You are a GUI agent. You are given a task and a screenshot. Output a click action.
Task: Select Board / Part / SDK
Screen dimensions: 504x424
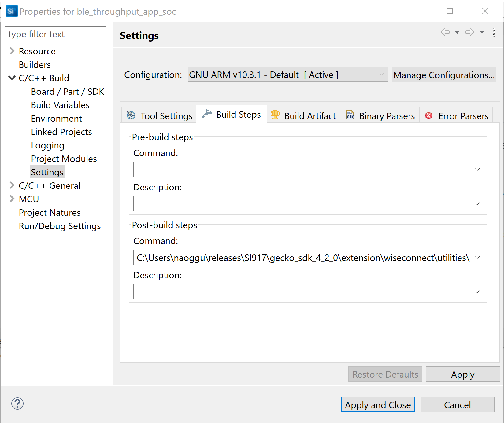point(67,91)
